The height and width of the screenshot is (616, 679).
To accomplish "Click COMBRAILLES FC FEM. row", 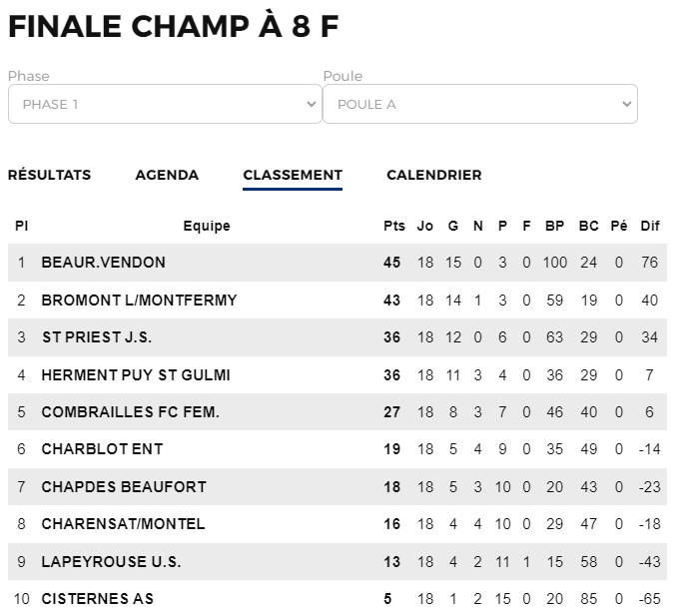I will click(x=338, y=411).
